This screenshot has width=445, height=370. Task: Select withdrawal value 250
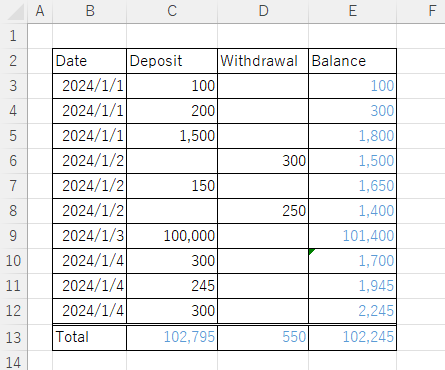tap(263, 211)
